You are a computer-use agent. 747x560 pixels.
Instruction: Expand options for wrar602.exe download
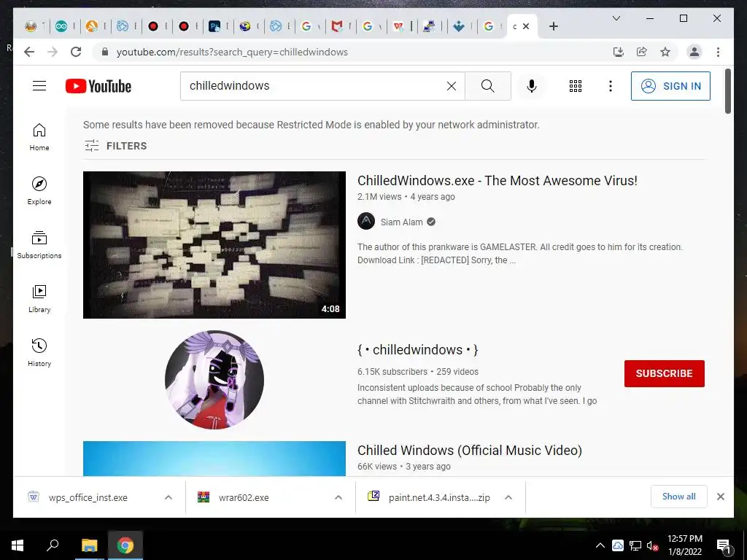click(338, 497)
